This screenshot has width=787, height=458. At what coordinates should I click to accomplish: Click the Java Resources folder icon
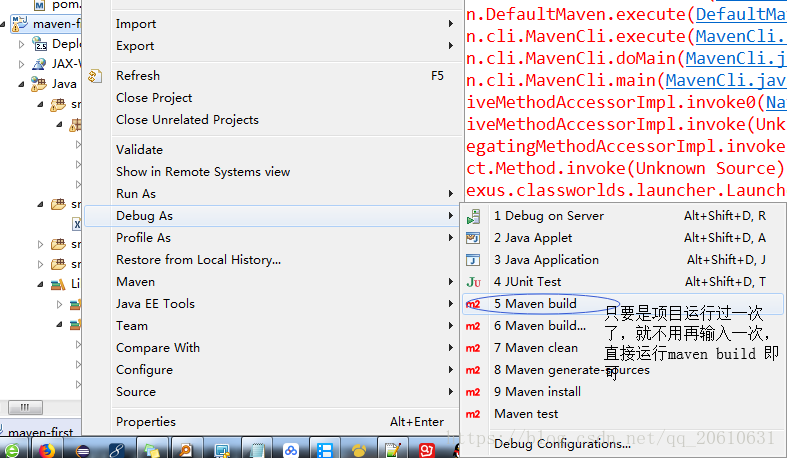tap(39, 84)
